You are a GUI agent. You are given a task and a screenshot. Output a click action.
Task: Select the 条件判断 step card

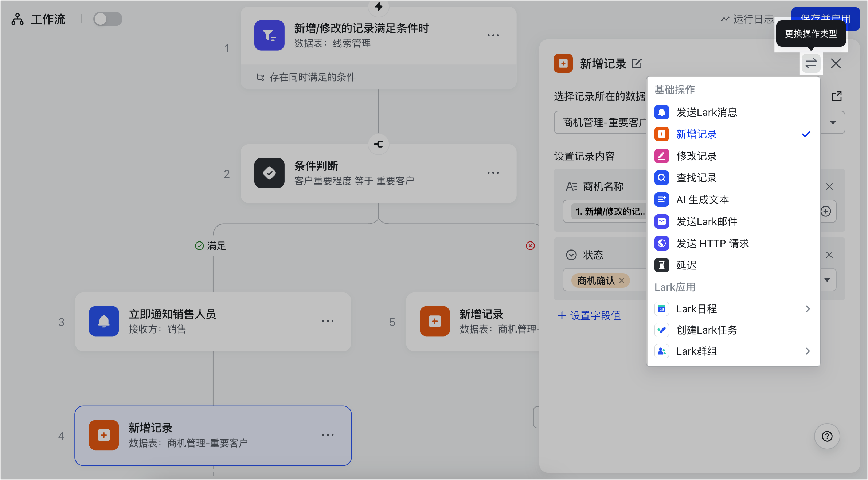[378, 174]
